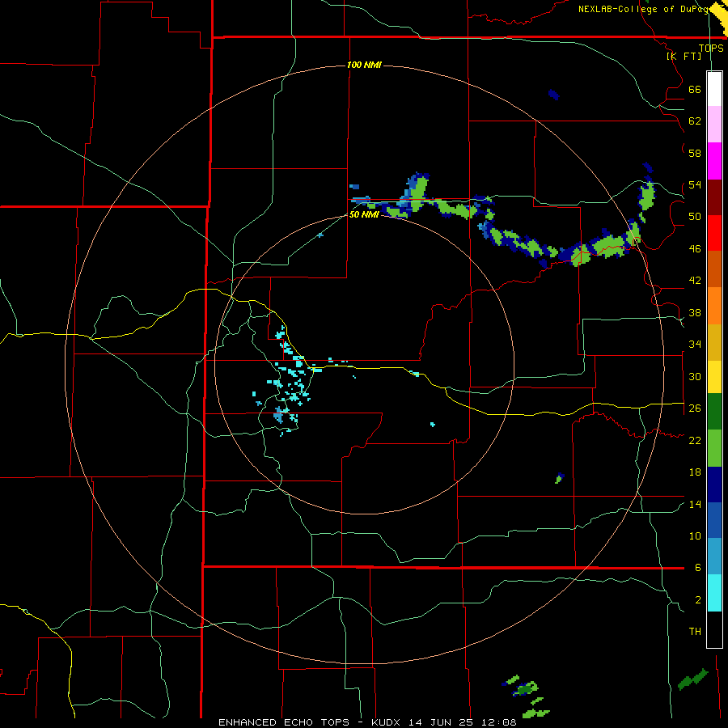
Task: Click the light blue legend swatch
Action: [714, 557]
